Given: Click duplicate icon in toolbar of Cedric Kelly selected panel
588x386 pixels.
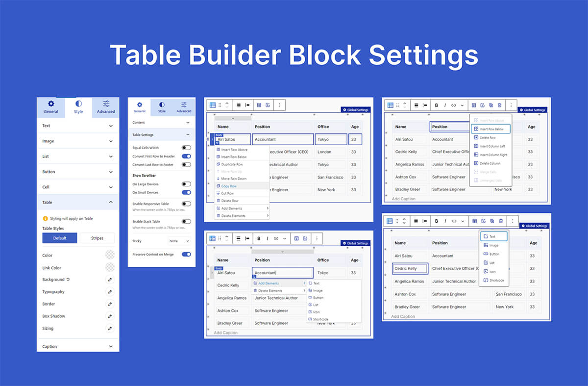Looking at the screenshot, I should click(491, 221).
